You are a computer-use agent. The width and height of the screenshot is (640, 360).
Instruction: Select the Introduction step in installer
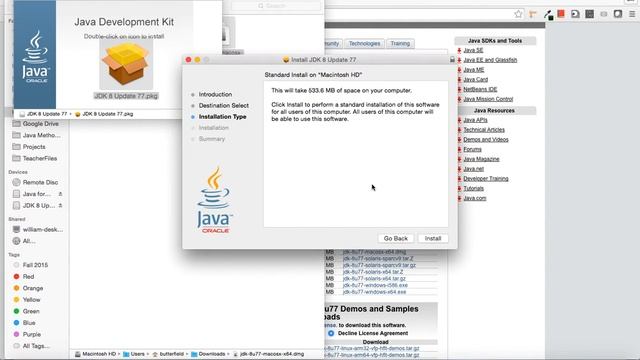point(215,94)
